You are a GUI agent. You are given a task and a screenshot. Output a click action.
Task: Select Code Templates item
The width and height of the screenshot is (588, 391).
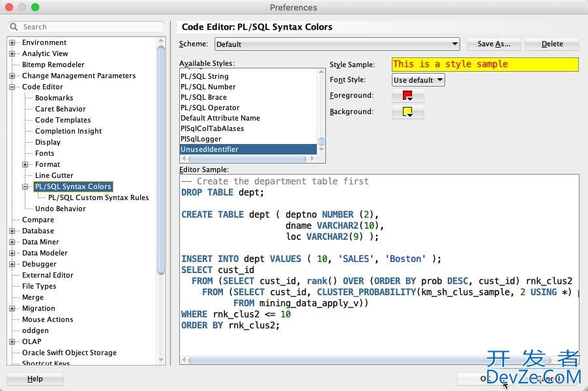coord(63,120)
